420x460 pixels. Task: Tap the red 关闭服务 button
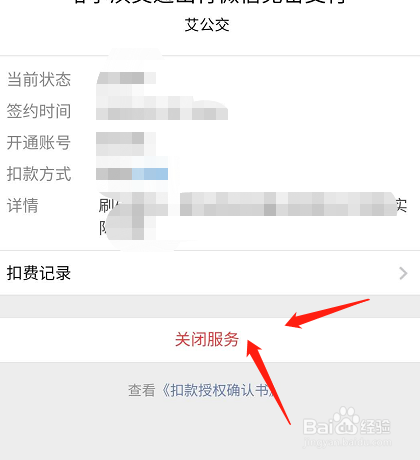pyautogui.click(x=207, y=340)
